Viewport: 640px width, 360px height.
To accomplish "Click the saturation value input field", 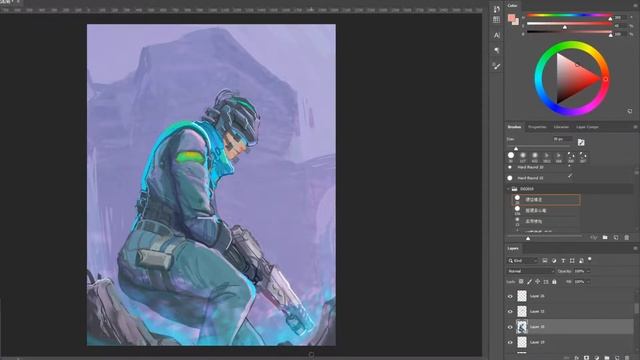I will click(x=620, y=26).
